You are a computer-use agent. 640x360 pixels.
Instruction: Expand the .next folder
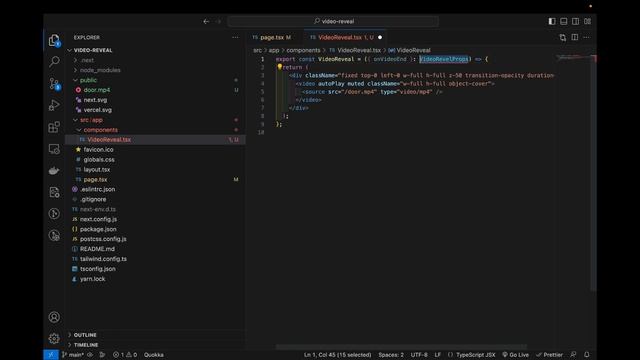[87, 60]
